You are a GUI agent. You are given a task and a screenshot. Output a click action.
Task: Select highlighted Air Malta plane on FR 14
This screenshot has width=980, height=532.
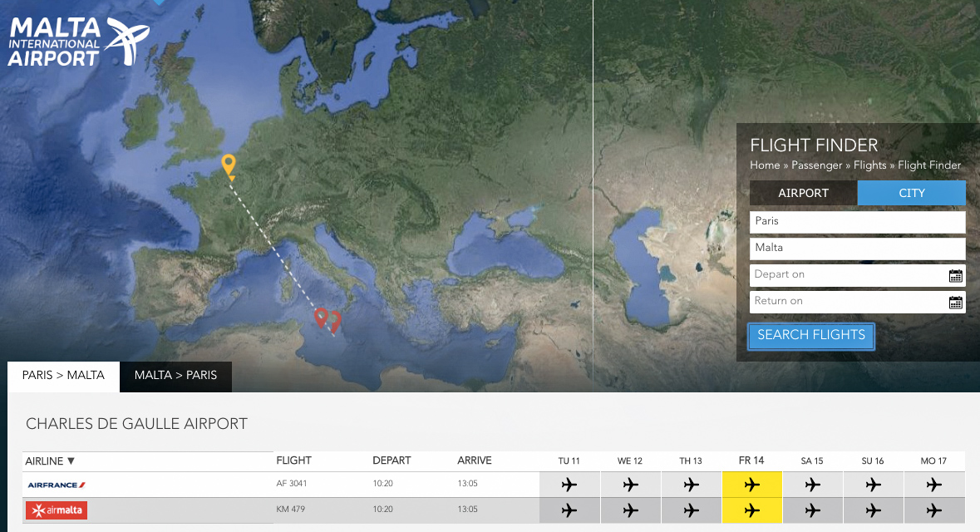click(x=752, y=510)
